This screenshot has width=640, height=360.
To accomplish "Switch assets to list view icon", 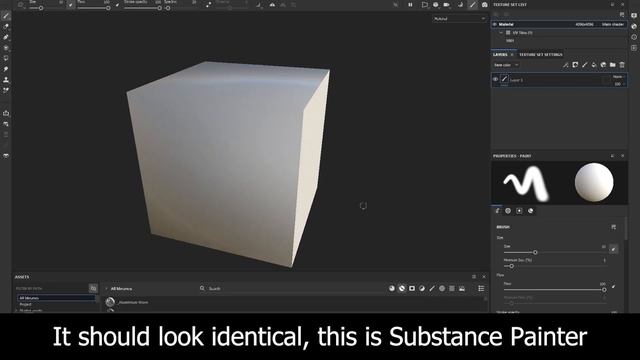I will tap(481, 289).
